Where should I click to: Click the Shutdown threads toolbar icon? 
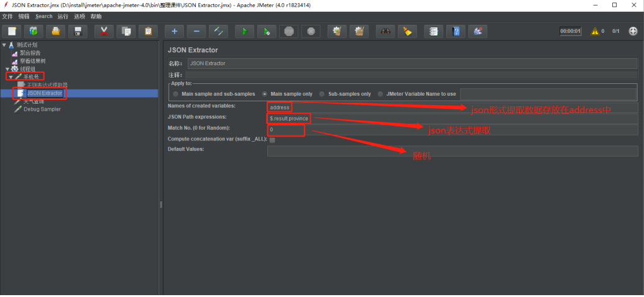311,31
